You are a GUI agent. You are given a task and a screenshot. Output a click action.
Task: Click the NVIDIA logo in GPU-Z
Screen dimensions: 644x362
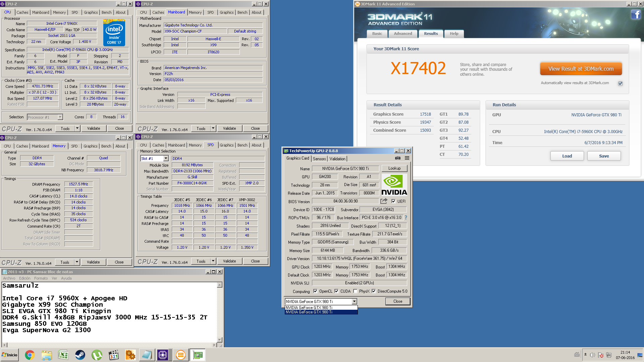[x=394, y=185]
